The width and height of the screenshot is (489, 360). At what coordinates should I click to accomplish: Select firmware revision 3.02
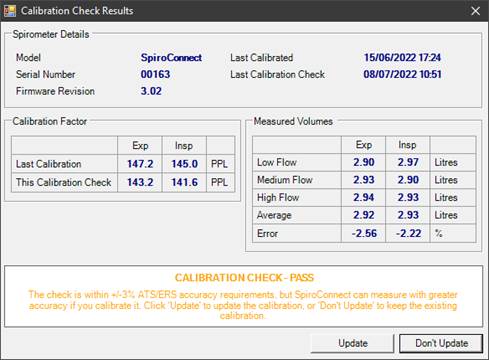tap(151, 91)
